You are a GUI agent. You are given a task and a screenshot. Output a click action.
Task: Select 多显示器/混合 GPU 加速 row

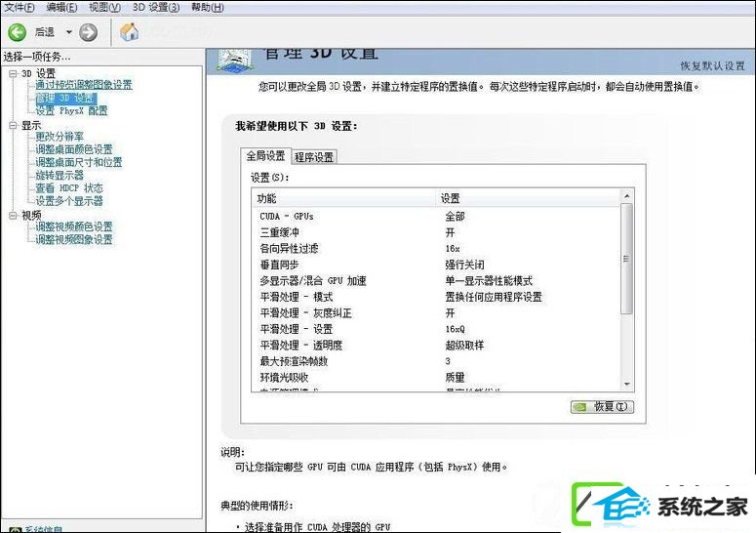[x=436, y=281]
